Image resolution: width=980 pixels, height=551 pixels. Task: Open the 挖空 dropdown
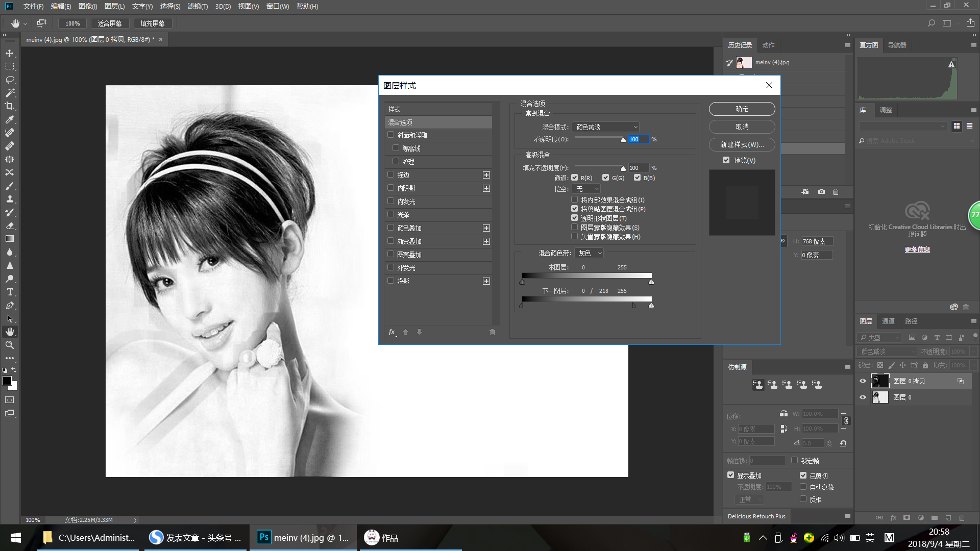point(586,189)
